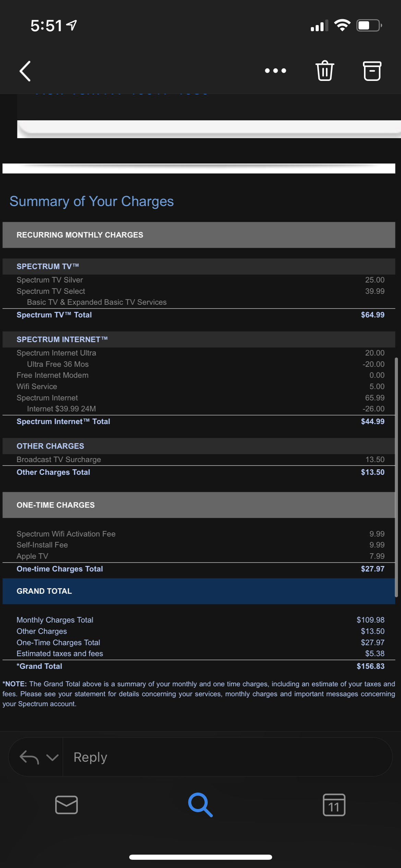Tap the back arrow icon
This screenshot has height=868, width=401.
pyautogui.click(x=25, y=71)
